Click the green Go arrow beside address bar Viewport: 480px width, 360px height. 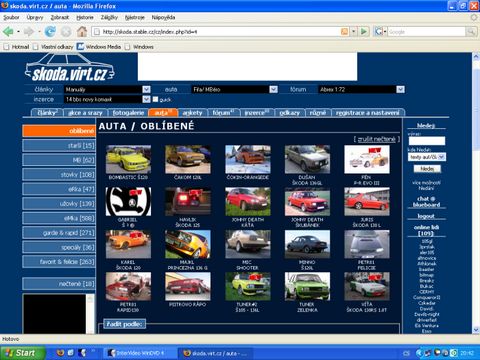(364, 32)
